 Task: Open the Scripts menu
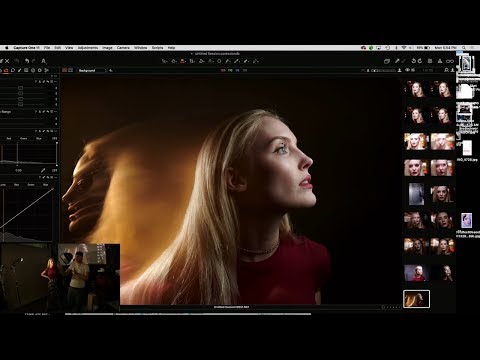click(158, 48)
